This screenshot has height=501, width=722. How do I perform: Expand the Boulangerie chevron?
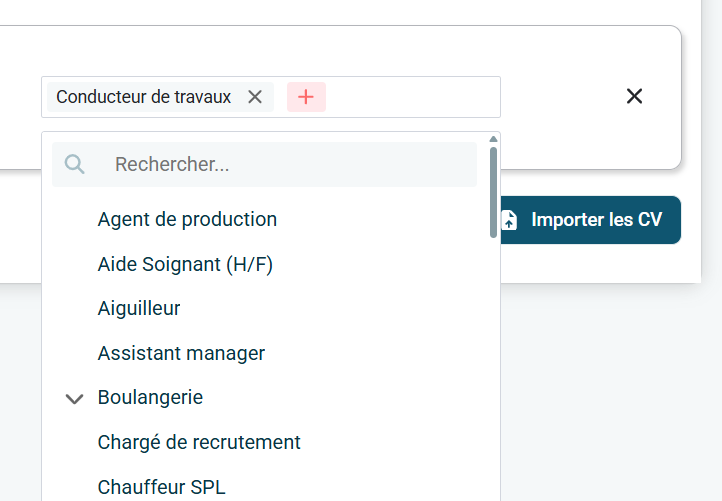[74, 398]
